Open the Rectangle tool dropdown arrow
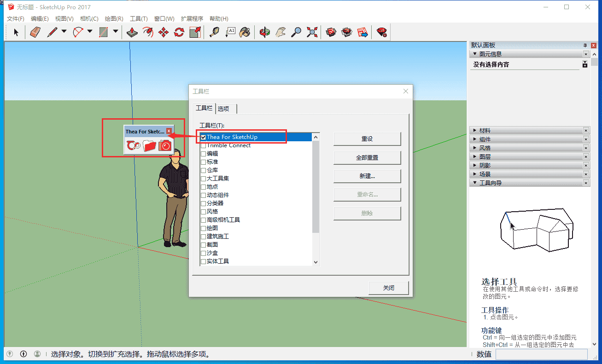The height and width of the screenshot is (364, 602). (116, 32)
